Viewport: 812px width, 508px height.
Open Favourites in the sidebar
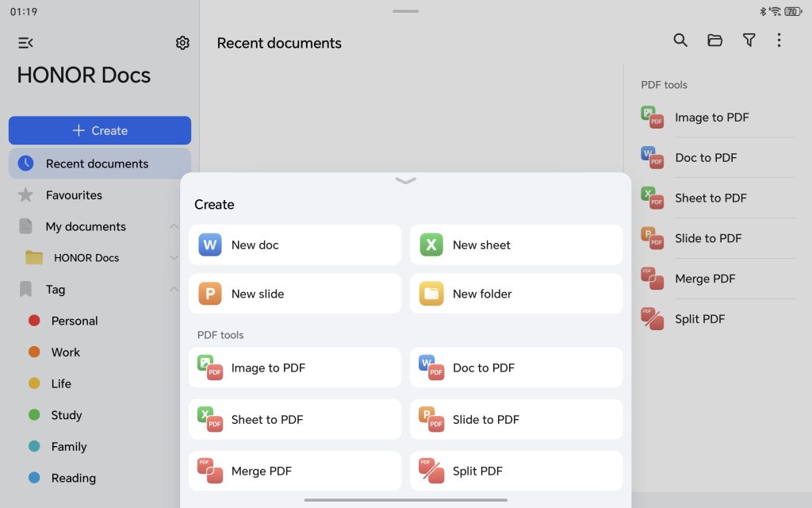tap(74, 195)
